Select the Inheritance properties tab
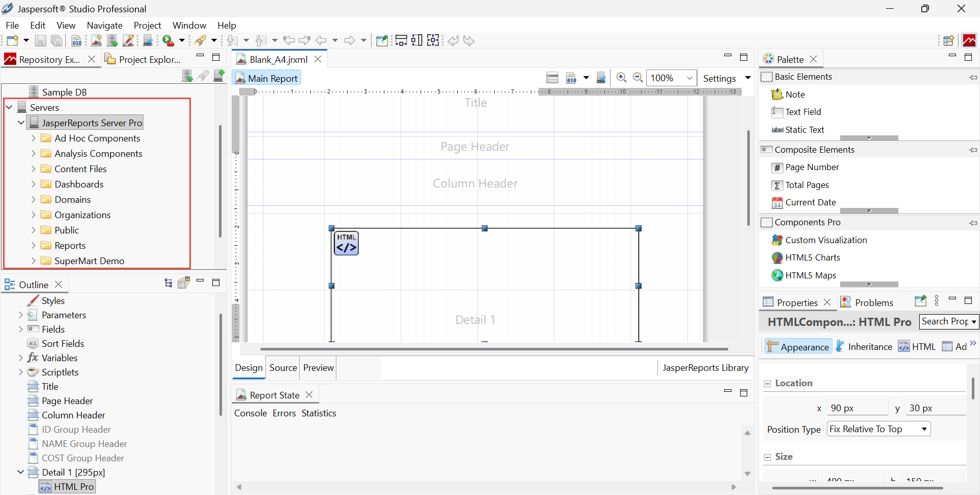Image resolution: width=980 pixels, height=495 pixels. tap(864, 347)
